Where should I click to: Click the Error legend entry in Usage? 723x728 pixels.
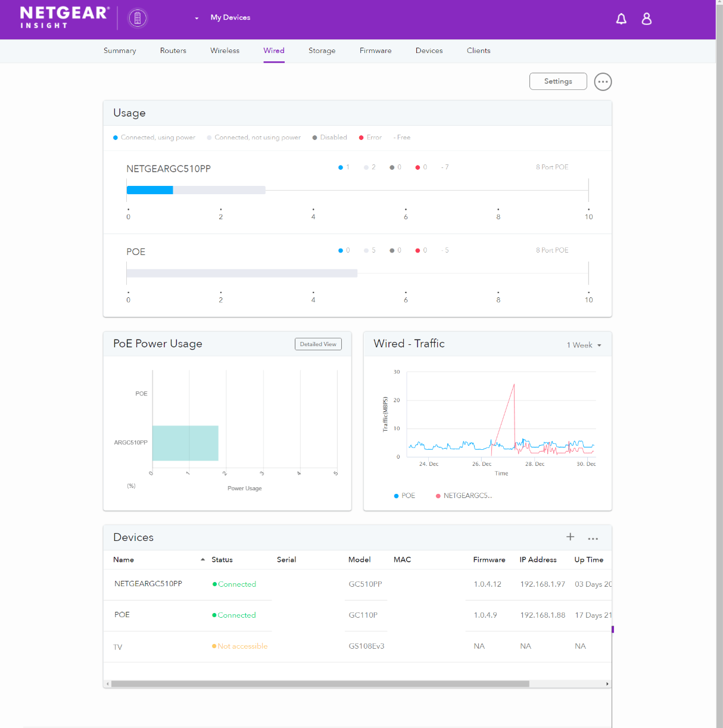click(370, 138)
